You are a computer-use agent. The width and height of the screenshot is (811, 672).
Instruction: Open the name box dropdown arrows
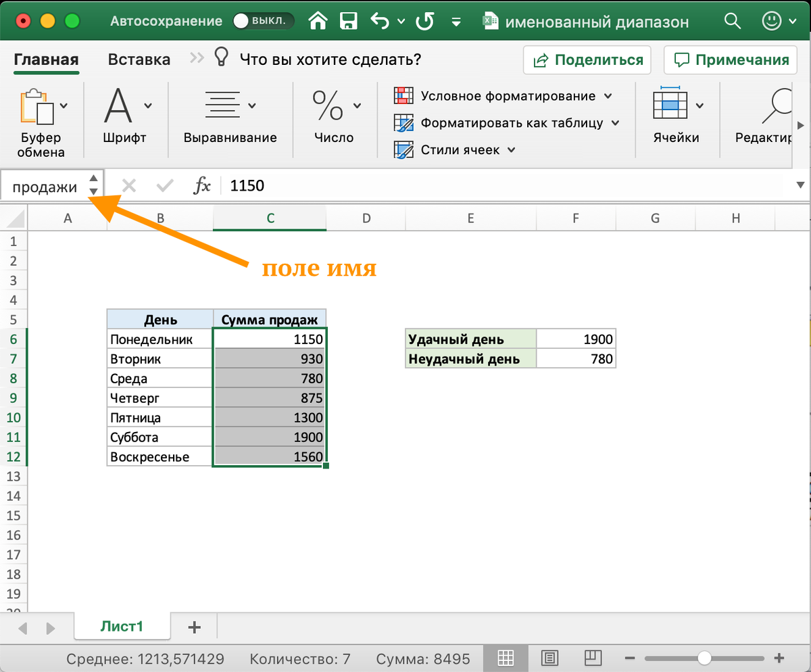click(94, 186)
